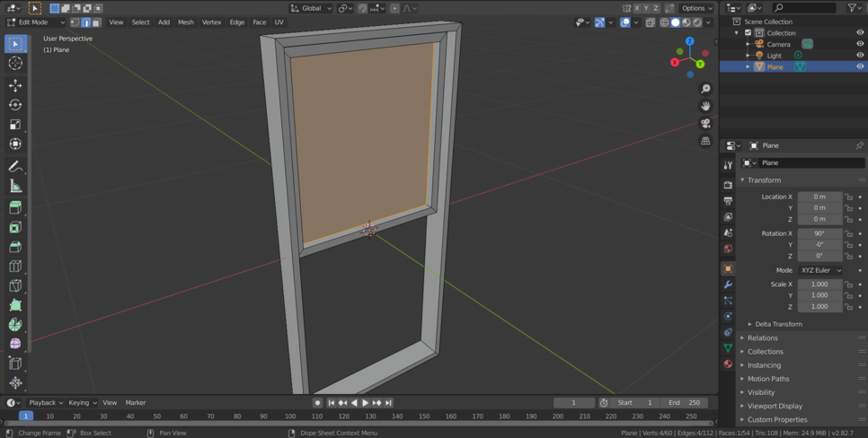Activate the Spin tool
868x438 pixels.
15,325
